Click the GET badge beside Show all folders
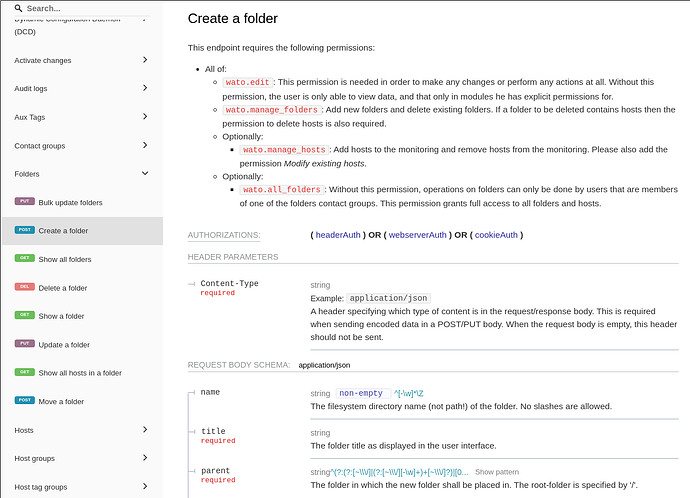 click(x=24, y=259)
